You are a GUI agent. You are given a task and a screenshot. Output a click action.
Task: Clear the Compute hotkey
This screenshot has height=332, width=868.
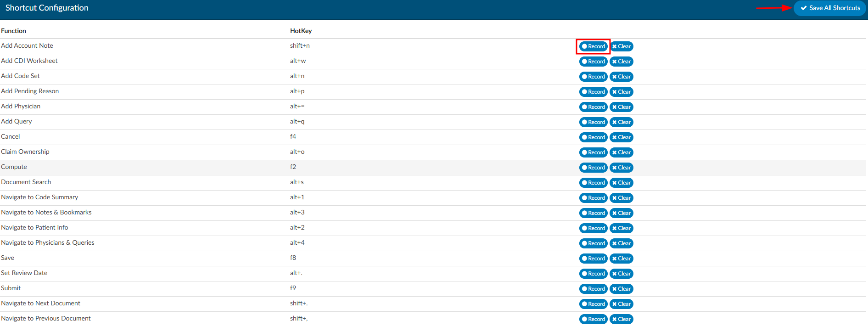click(x=621, y=168)
